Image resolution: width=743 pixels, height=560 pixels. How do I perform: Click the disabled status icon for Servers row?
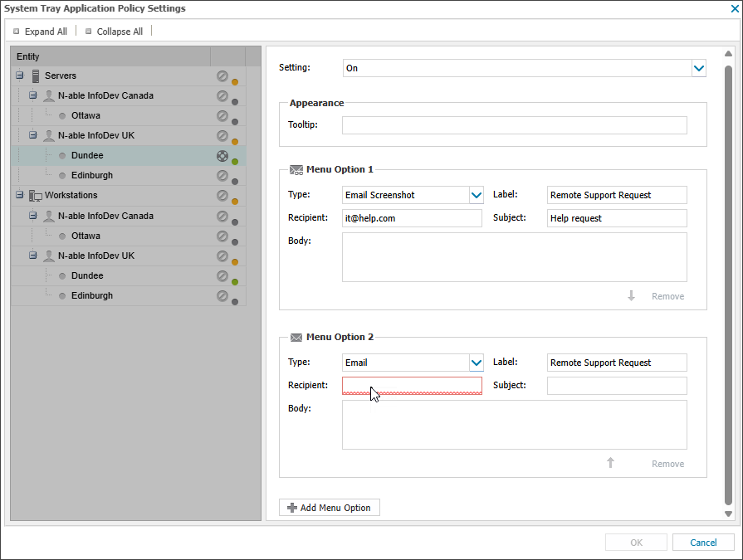222,75
